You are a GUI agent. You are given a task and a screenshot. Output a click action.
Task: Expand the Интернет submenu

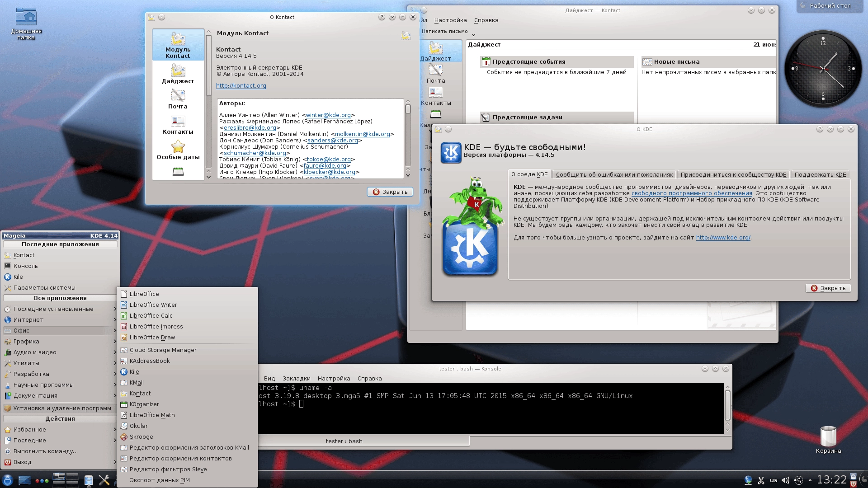[60, 320]
